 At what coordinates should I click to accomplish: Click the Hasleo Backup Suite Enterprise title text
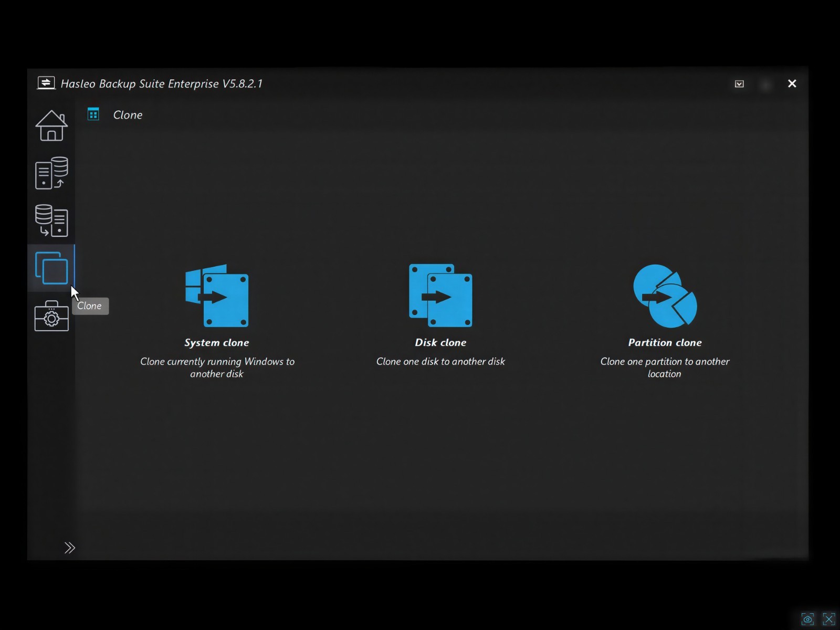[x=162, y=83]
